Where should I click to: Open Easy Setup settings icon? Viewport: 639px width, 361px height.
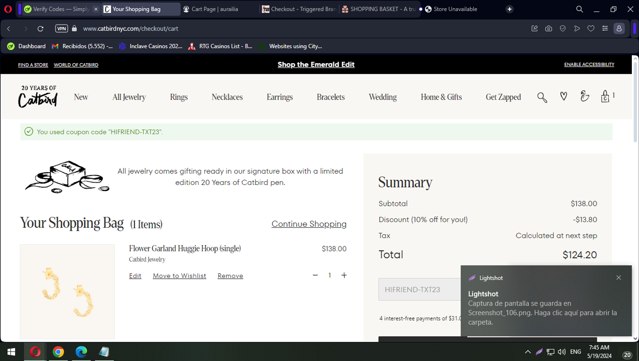click(605, 29)
